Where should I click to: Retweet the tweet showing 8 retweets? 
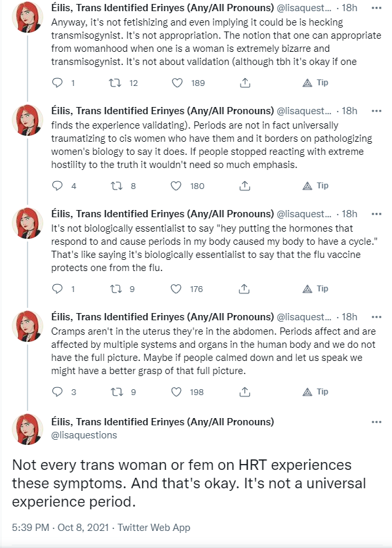pos(116,186)
